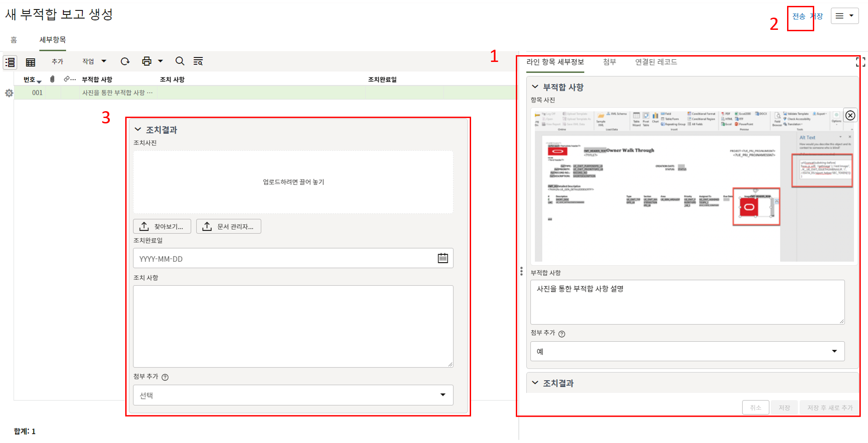The image size is (868, 443).
Task: Click the 전송 link
Action: click(x=798, y=16)
